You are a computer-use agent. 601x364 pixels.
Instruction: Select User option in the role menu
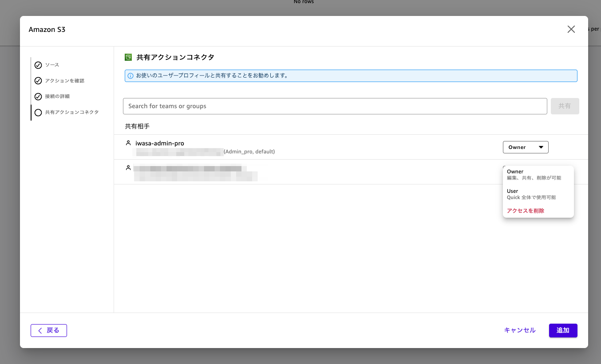pos(538,194)
